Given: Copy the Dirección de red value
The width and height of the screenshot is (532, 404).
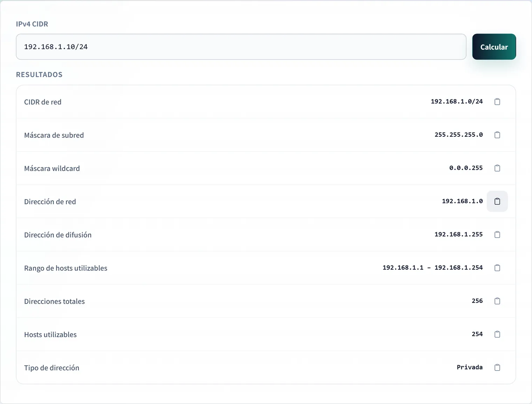Looking at the screenshot, I should (x=497, y=201).
